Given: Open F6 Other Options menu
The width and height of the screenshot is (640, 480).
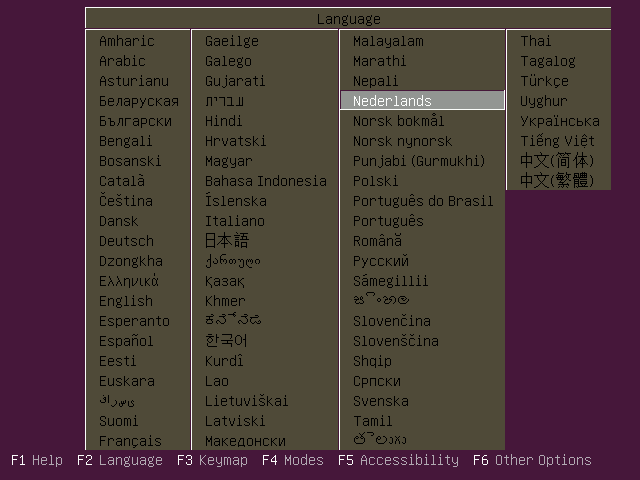Looking at the screenshot, I should 531,460.
